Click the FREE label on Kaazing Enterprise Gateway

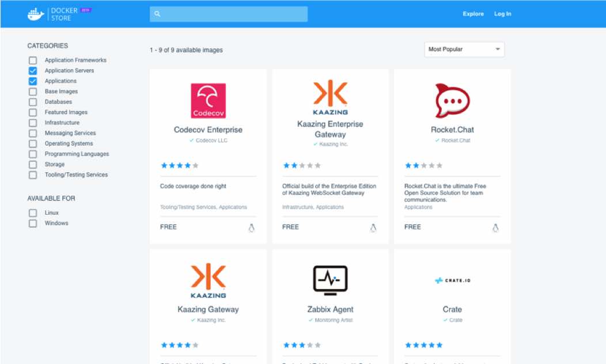click(291, 227)
